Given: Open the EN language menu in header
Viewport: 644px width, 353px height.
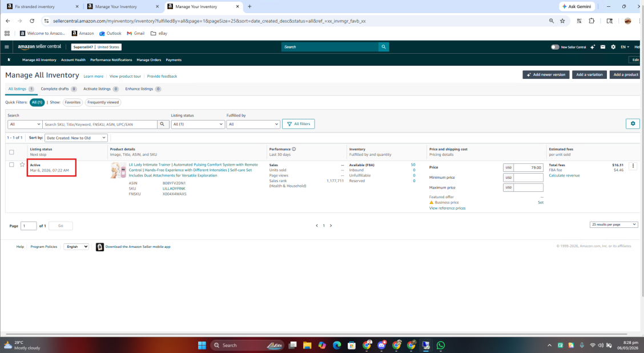Looking at the screenshot, I should (625, 47).
